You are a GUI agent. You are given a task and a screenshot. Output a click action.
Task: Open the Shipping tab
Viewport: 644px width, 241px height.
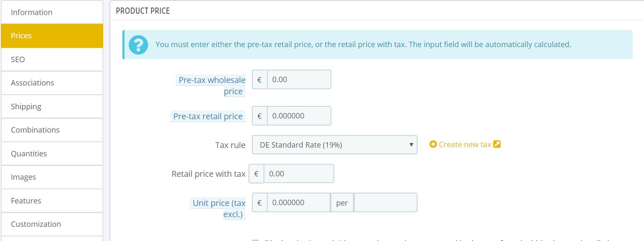(52, 106)
